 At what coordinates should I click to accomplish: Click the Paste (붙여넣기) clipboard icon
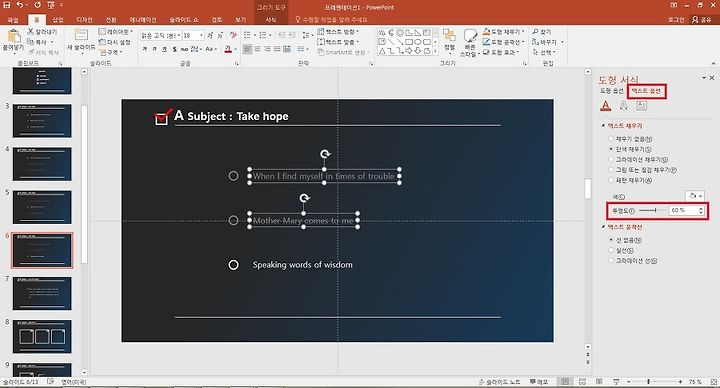coord(14,36)
